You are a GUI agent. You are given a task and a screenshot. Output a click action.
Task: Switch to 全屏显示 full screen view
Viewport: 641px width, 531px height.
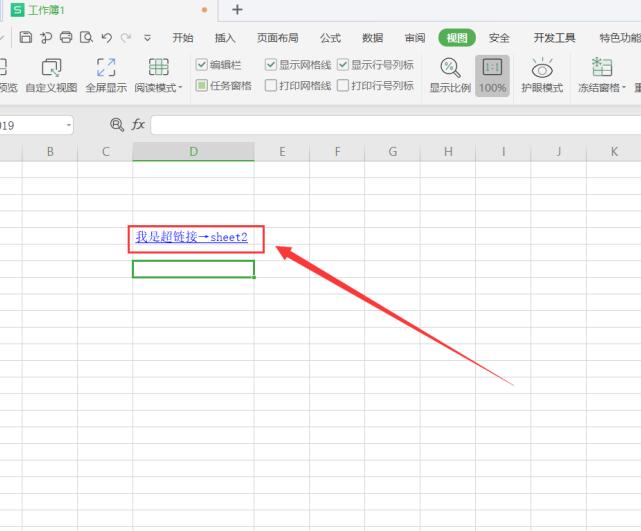pos(106,75)
